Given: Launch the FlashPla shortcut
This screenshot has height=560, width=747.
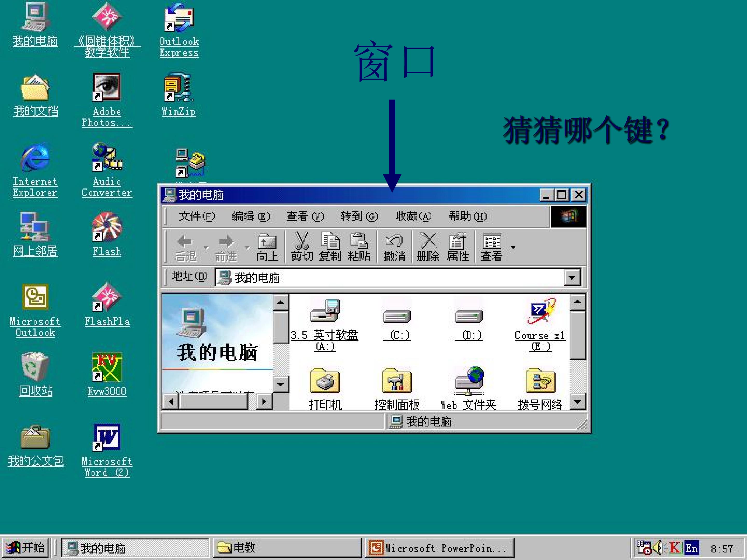Looking at the screenshot, I should pyautogui.click(x=107, y=304).
